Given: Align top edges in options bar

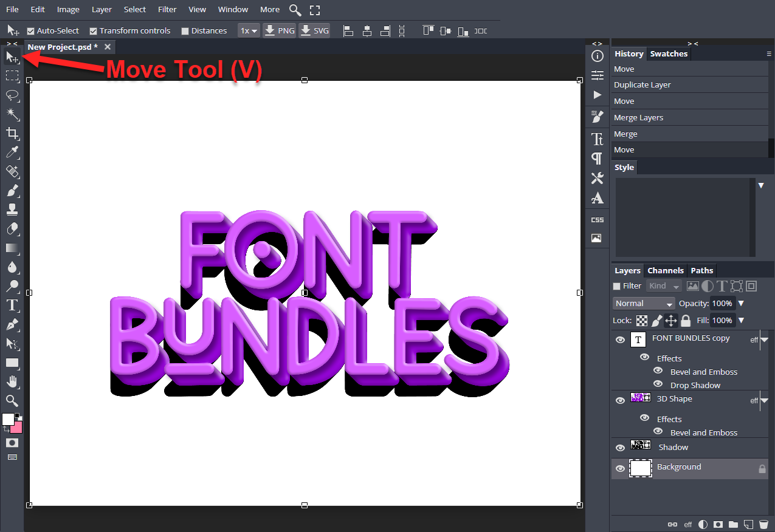Looking at the screenshot, I should click(x=429, y=30).
